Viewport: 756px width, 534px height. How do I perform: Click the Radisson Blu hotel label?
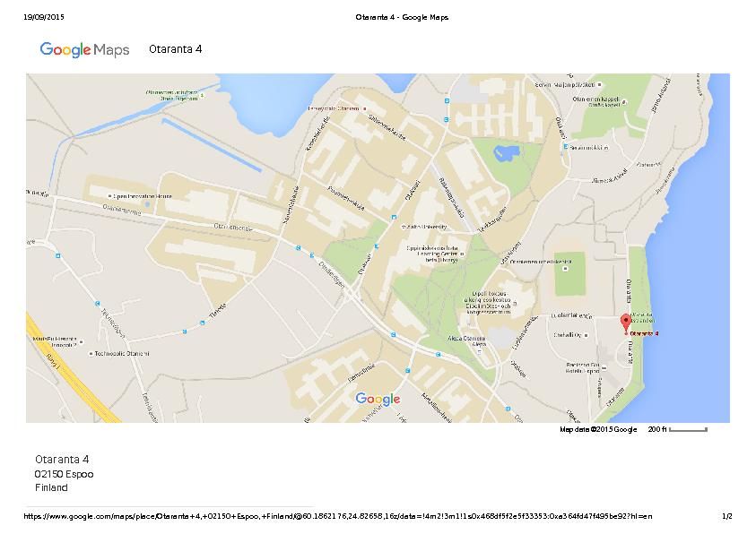point(581,366)
